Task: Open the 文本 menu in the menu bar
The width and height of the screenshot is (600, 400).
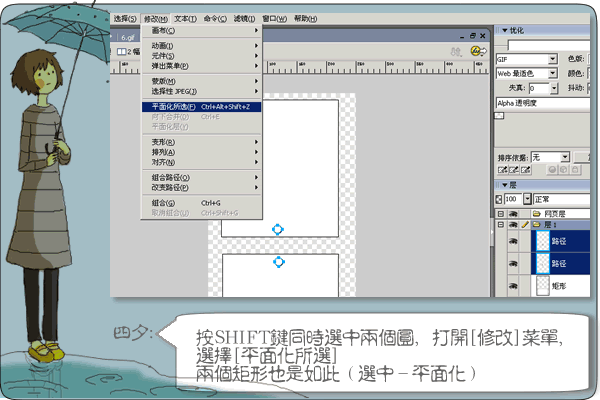Action: (x=185, y=19)
